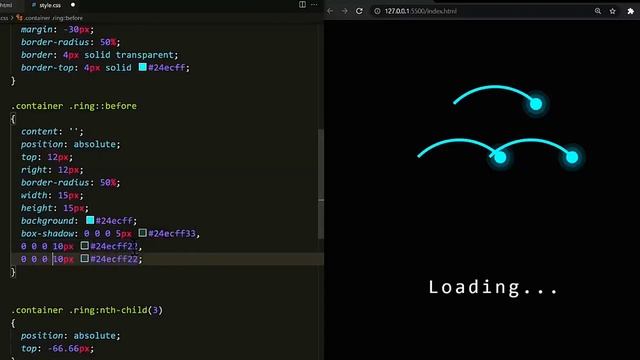Click the CSS file icon on style.css tab
Viewport: 640px width, 360px height.
(34, 5)
